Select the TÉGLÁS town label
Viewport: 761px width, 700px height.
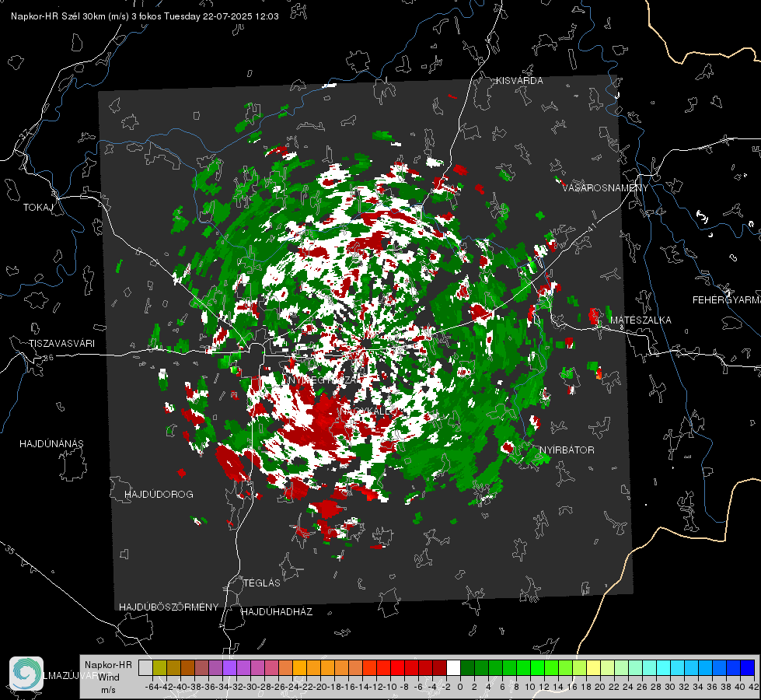(x=262, y=583)
